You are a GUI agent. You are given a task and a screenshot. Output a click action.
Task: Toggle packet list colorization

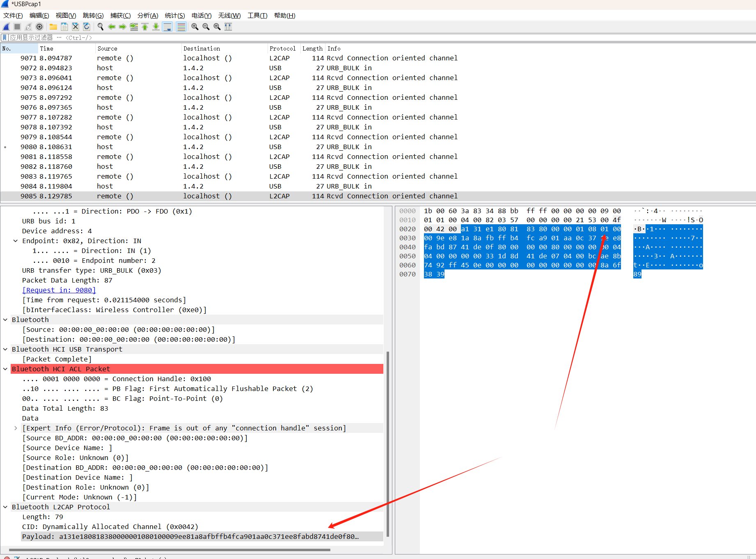181,27
